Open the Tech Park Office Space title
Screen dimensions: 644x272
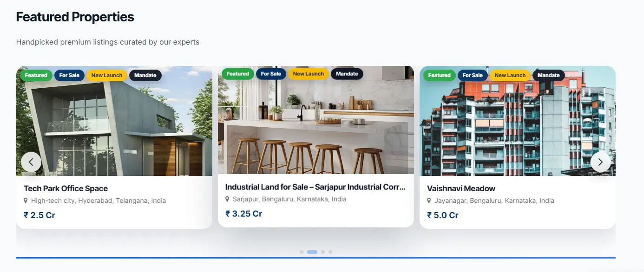tap(66, 188)
